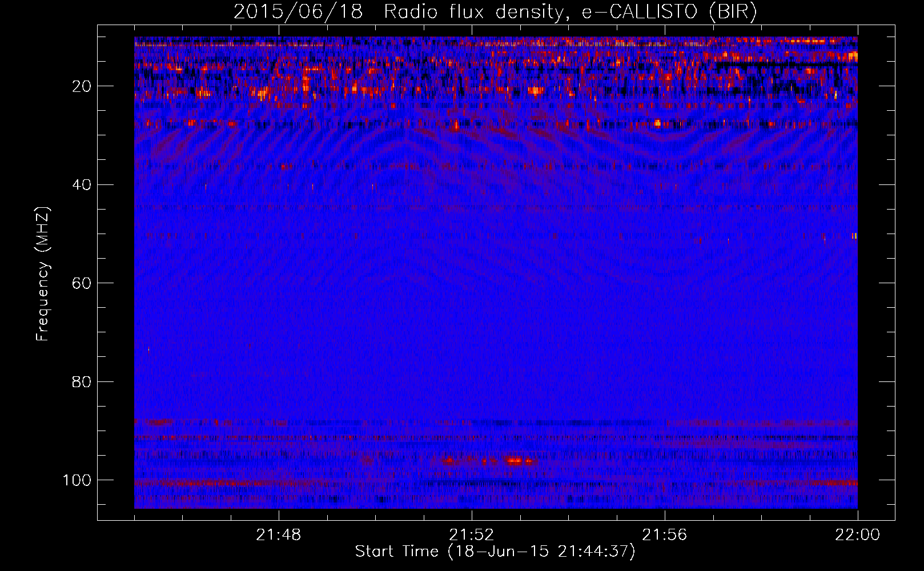Click the 22:00 time tick label
Screen dimensions: 924x571
pos(858,535)
